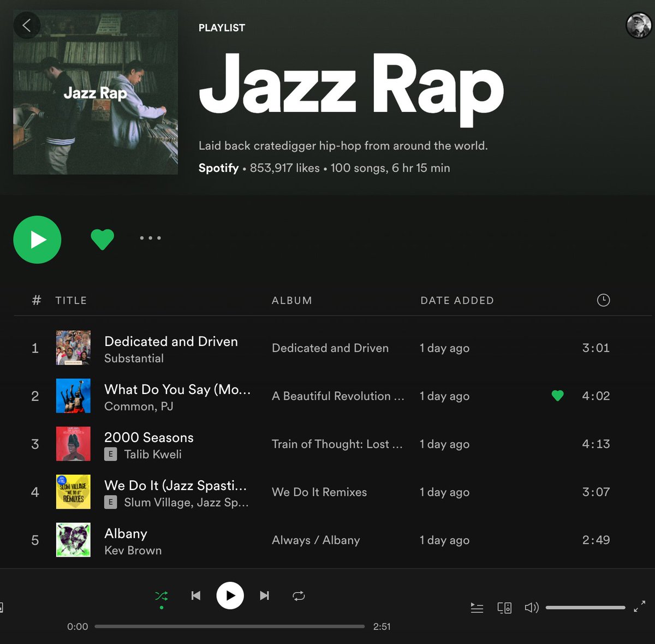655x644 pixels.
Task: Disable shuffle in the player bar
Action: 161,595
